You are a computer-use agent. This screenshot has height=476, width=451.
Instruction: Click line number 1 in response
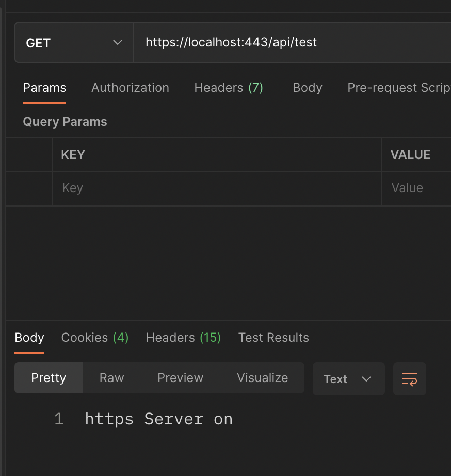59,419
